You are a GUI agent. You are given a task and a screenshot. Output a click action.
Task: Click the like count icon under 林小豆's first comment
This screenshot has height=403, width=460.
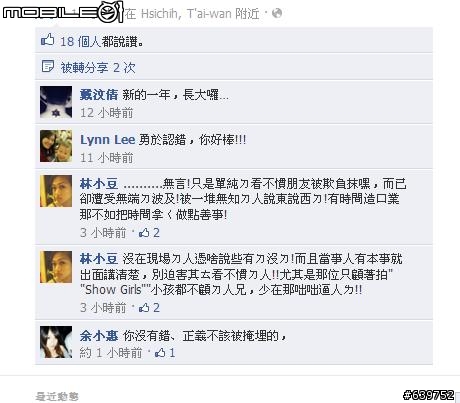[144, 233]
